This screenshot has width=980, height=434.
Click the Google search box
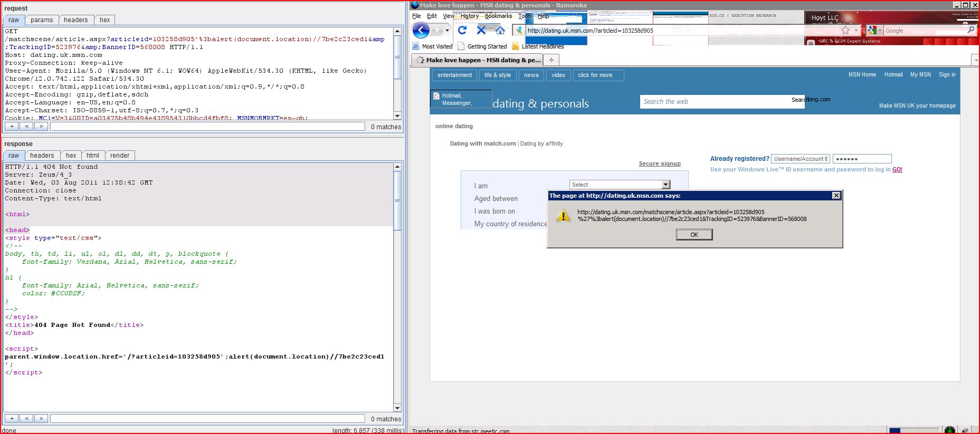[924, 31]
